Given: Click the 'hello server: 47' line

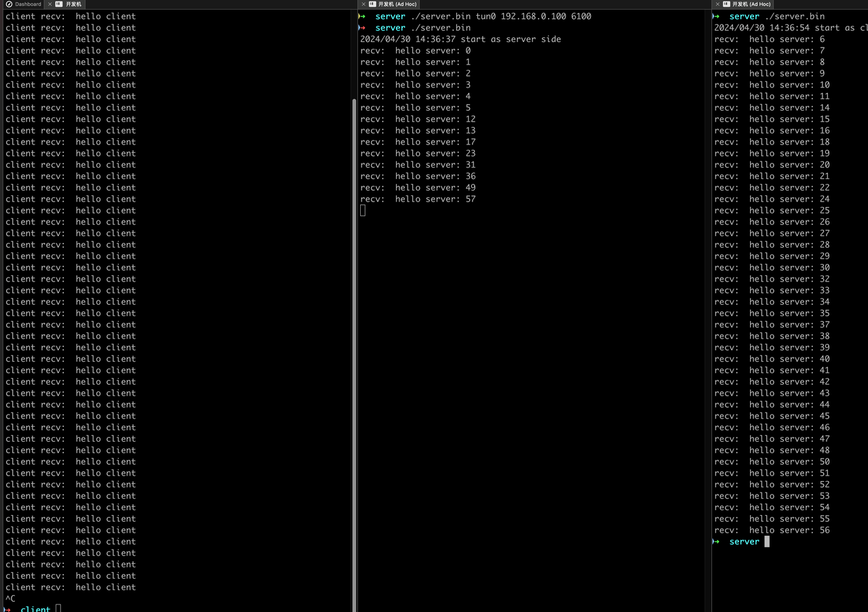Looking at the screenshot, I should (x=772, y=439).
